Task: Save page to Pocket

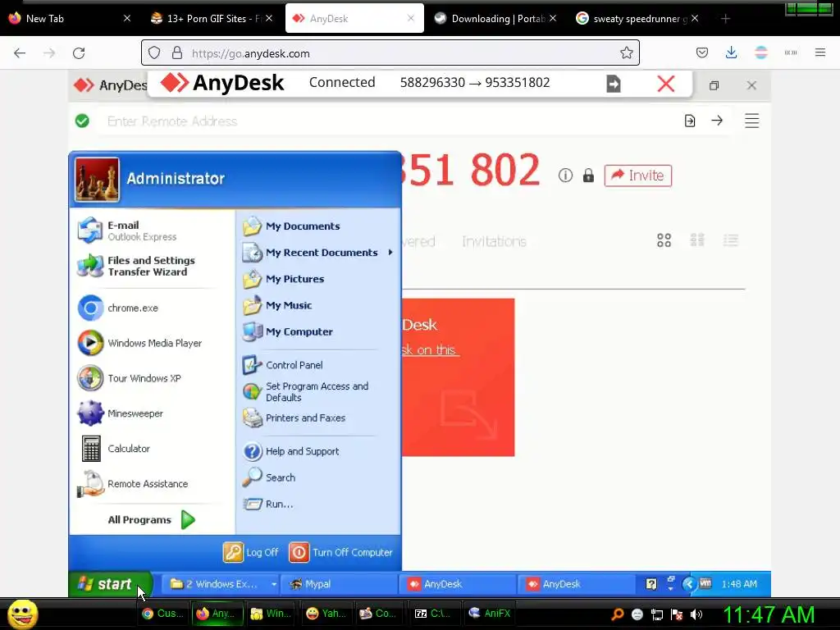Action: 702,53
